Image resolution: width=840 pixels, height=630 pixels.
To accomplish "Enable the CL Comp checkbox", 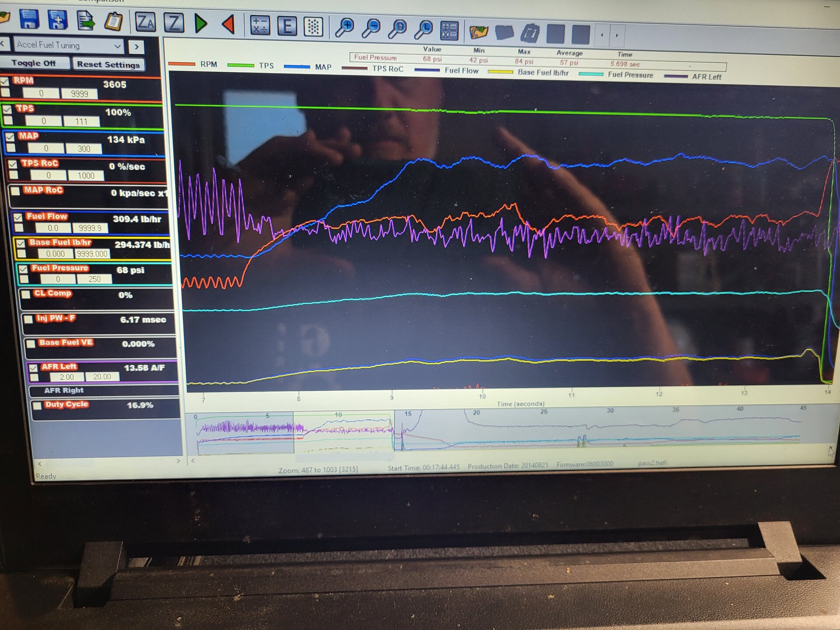I will pos(26,294).
